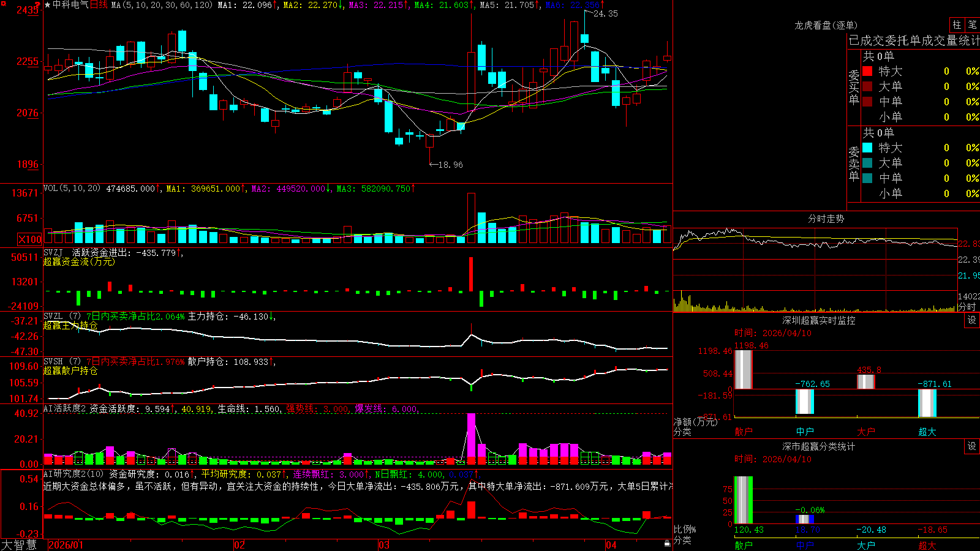
Task: Click the 小单 row under 委卖单
Action: tap(921, 193)
